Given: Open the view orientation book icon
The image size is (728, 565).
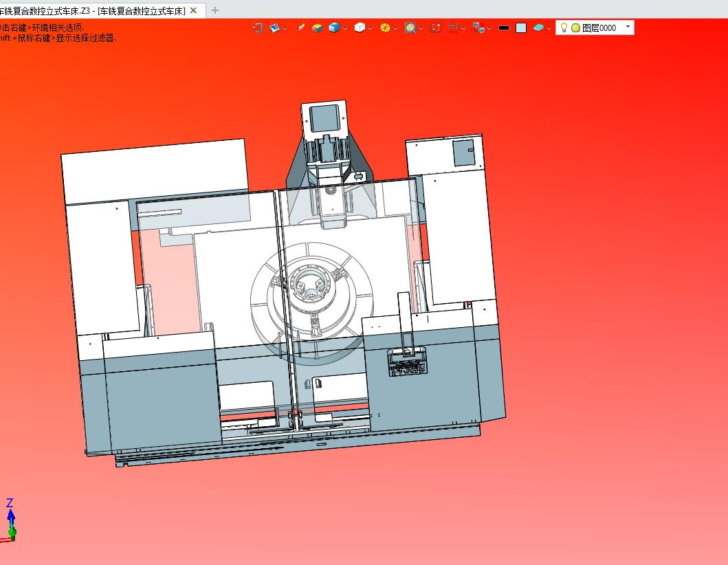Looking at the screenshot, I should tap(274, 28).
